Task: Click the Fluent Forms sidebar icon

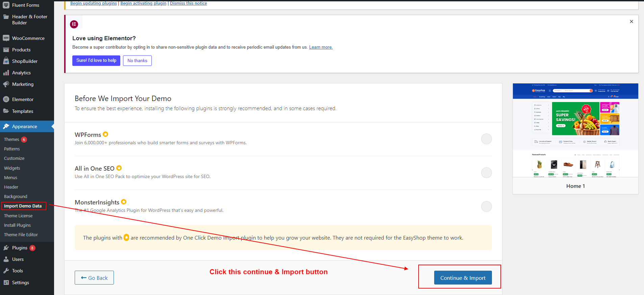Action: coord(6,5)
